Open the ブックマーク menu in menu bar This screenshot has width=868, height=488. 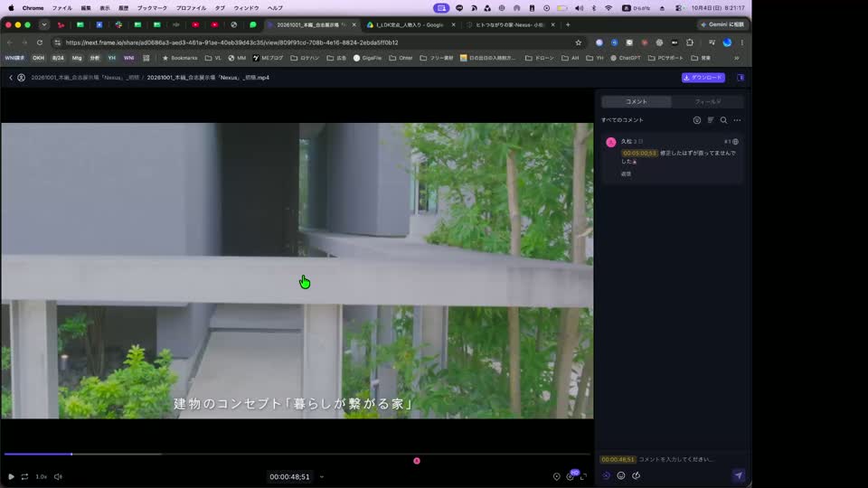[152, 8]
